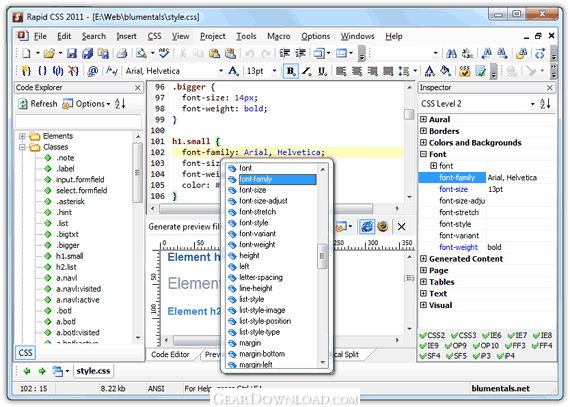Open the Project menu
Viewport: 570px width, 407px height.
pyautogui.click(x=213, y=36)
